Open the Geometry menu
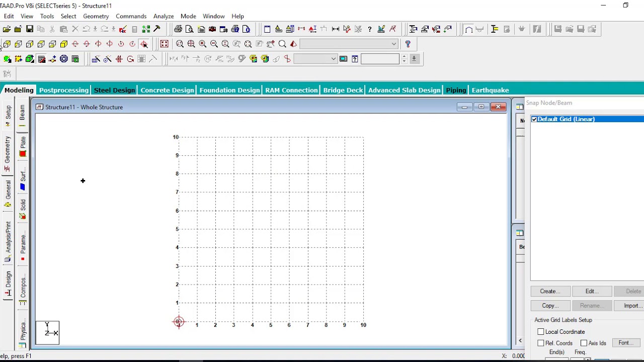The width and height of the screenshot is (644, 362). (96, 16)
